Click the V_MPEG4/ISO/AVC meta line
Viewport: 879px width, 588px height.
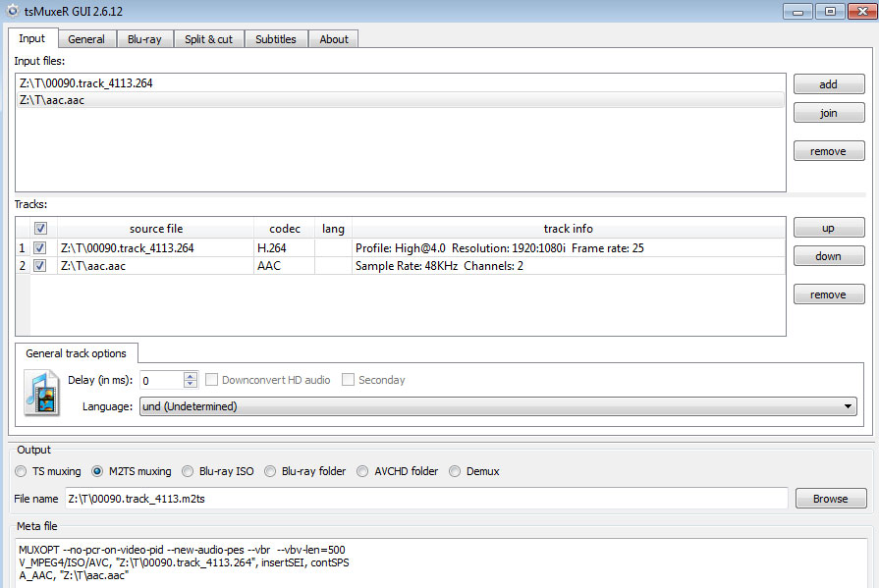pos(184,562)
